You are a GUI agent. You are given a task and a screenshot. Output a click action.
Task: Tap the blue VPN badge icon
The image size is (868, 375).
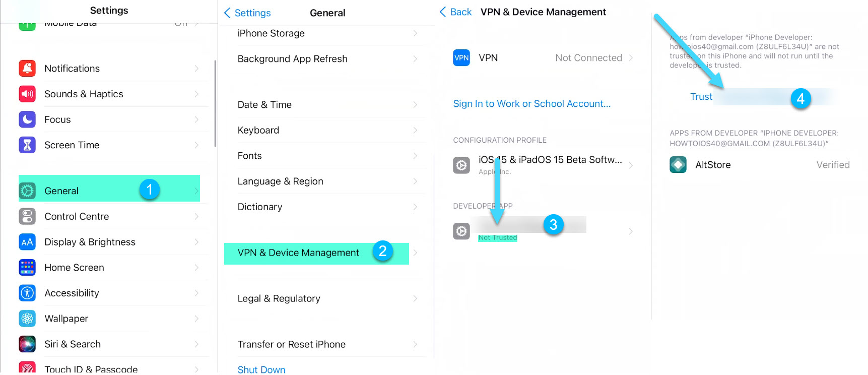click(461, 58)
